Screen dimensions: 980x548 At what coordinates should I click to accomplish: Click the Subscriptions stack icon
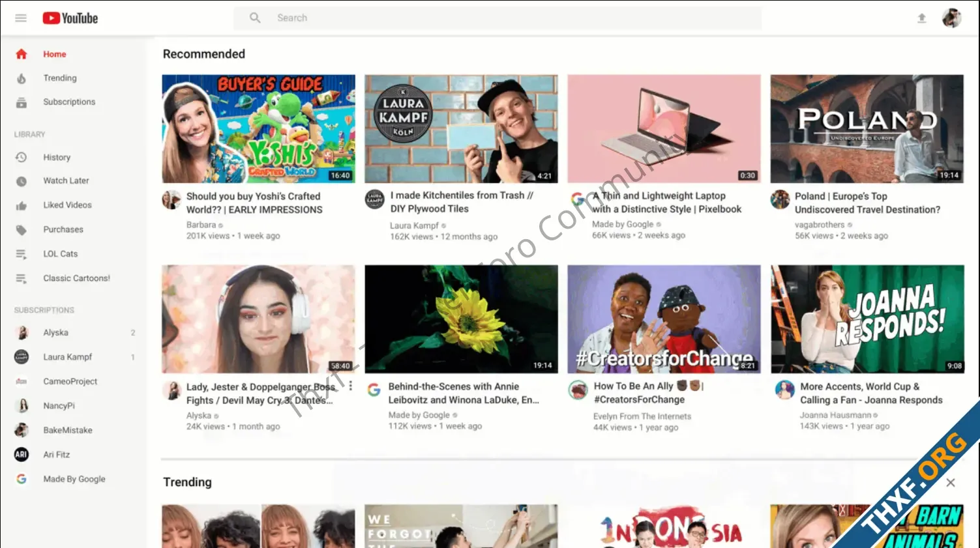click(22, 102)
